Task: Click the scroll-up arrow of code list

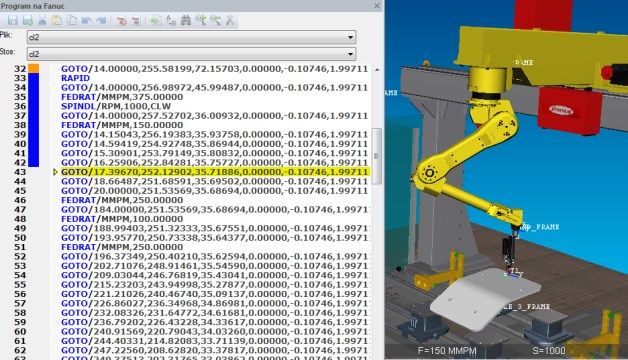Action: pyautogui.click(x=377, y=69)
